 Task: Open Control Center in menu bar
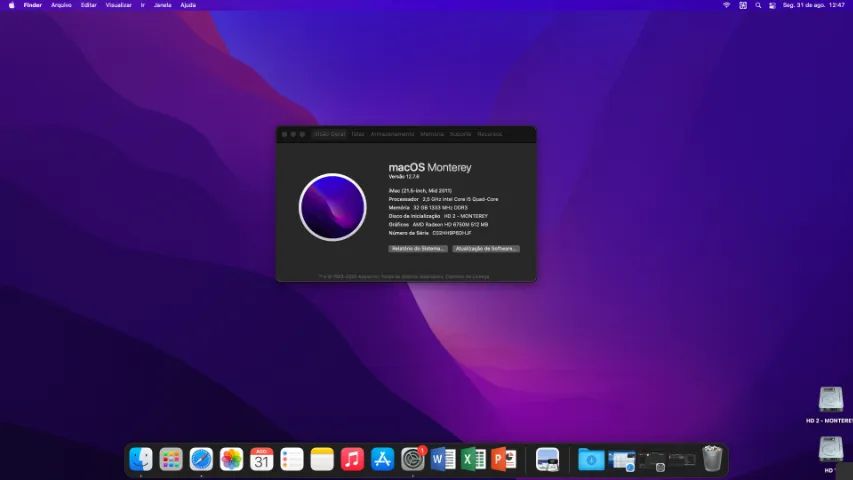pos(772,5)
